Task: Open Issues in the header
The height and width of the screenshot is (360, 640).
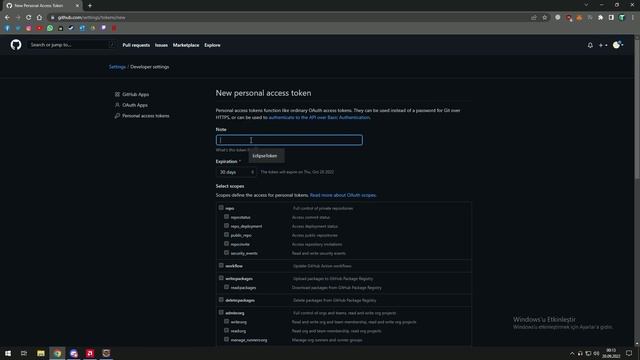Action: pos(161,45)
